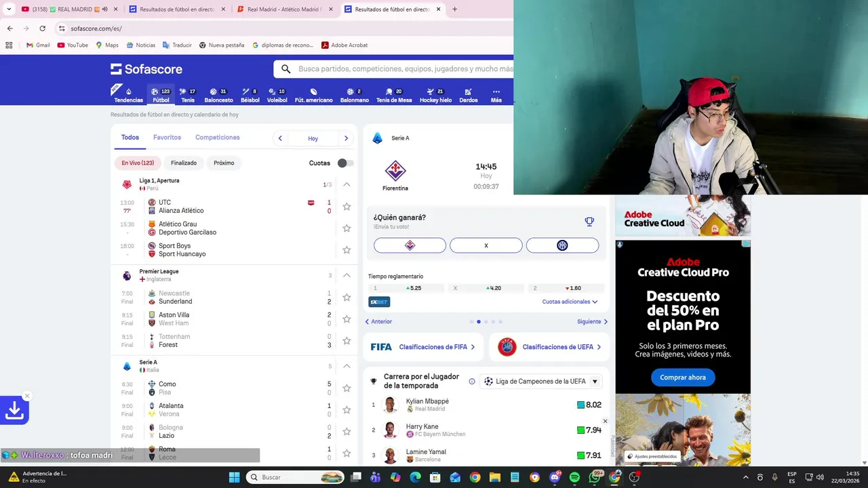The image size is (868, 488).
Task: Toggle the Cuotas switch
Action: 345,163
